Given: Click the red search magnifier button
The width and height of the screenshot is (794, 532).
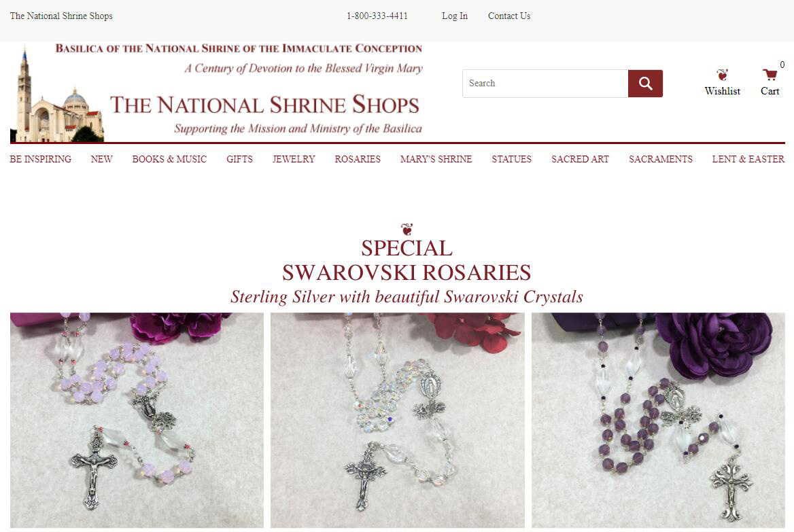Looking at the screenshot, I should pos(645,84).
